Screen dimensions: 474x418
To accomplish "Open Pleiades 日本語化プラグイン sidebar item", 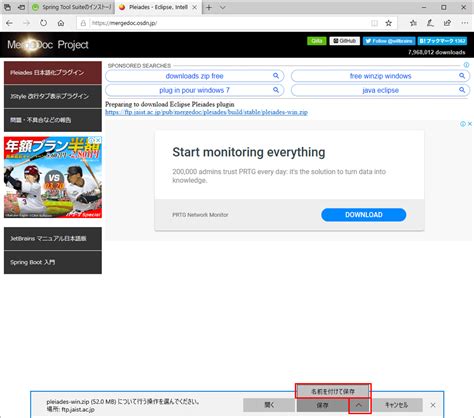I will pos(53,72).
